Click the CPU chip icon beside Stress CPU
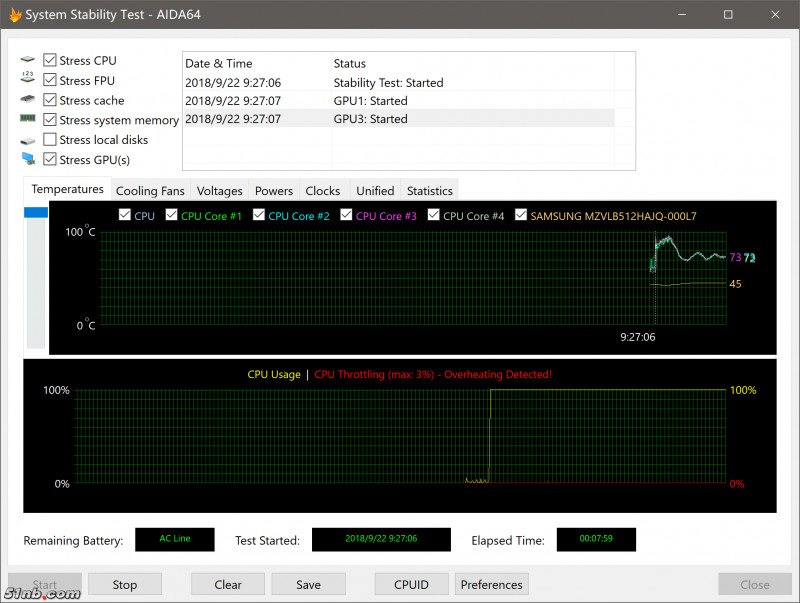Screen dimensions: 800x603 (28, 60)
